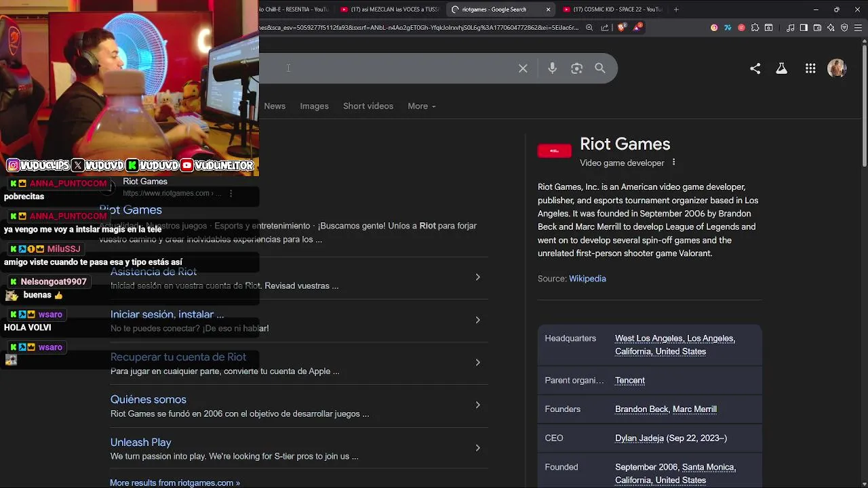
Task: Start voice search with the microphone icon
Action: click(552, 68)
